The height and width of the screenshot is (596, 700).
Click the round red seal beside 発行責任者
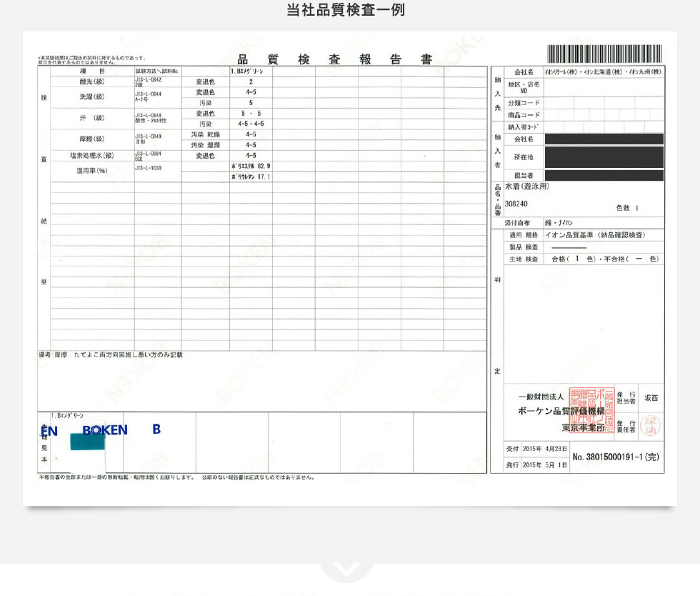[650, 426]
